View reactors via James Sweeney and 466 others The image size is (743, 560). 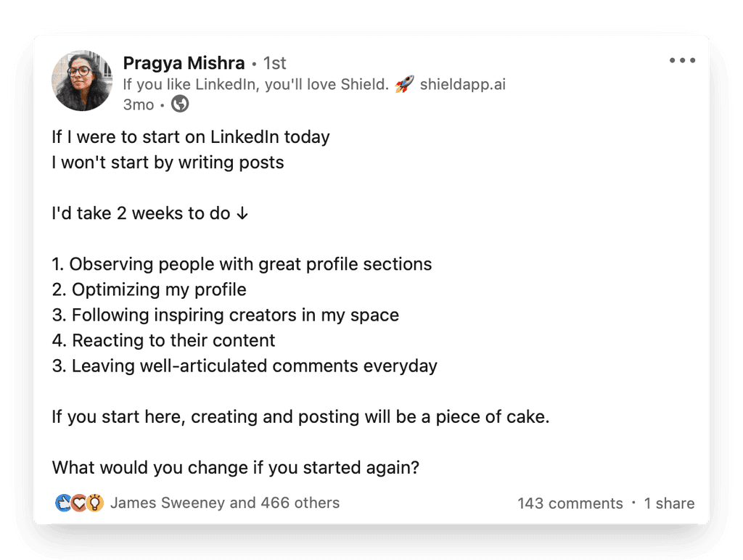click(x=224, y=502)
